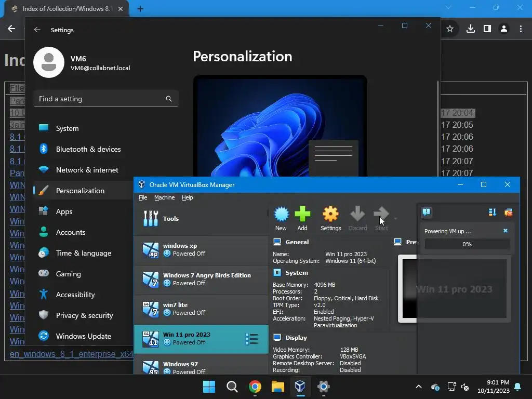The height and width of the screenshot is (399, 532).
Task: Open File Explorer from the taskbar
Action: point(277,387)
